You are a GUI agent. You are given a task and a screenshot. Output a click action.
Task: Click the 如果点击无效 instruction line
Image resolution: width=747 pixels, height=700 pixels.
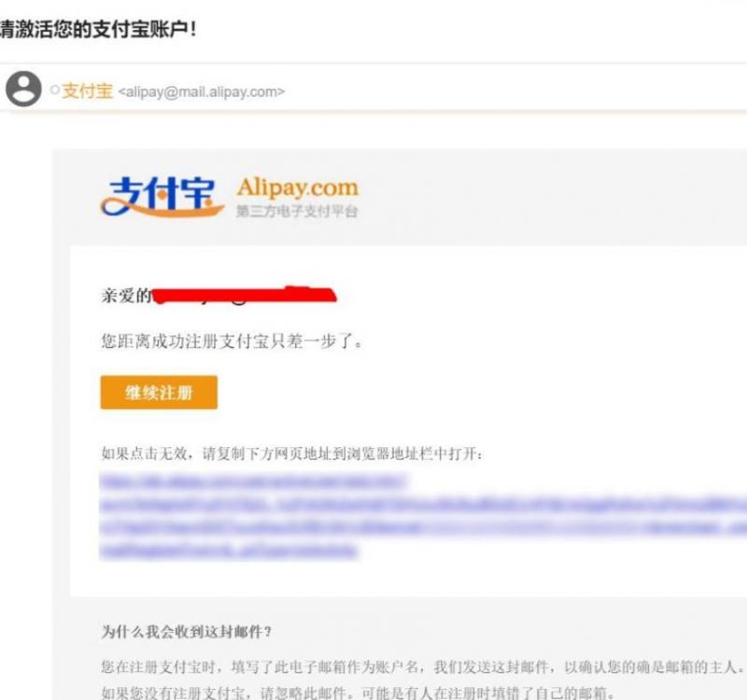click(292, 454)
